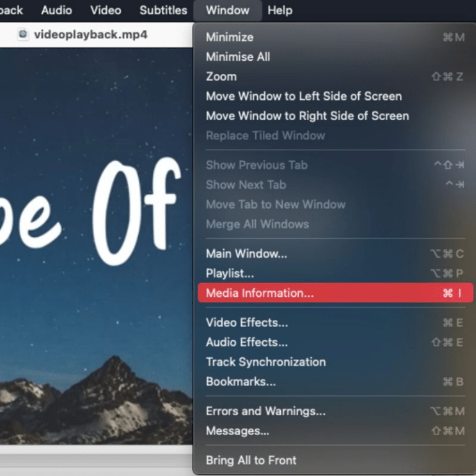Open Media Information dialog
This screenshot has width=476, height=476.
pyautogui.click(x=260, y=293)
